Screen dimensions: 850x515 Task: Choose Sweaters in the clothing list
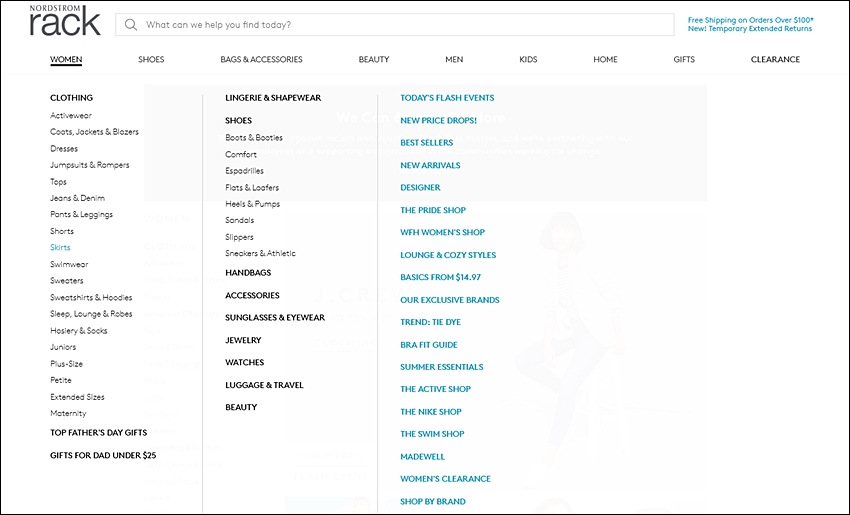click(67, 281)
